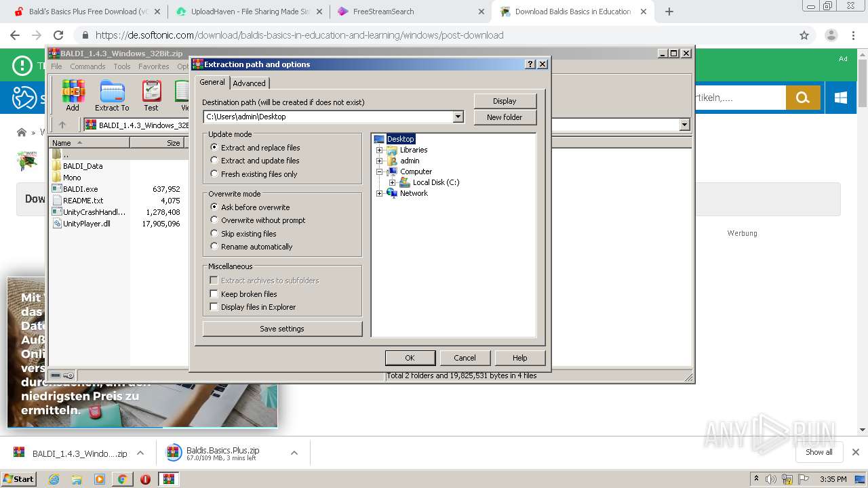Click the Softonic home breadcrumb icon
The height and width of the screenshot is (488, 868).
click(22, 132)
